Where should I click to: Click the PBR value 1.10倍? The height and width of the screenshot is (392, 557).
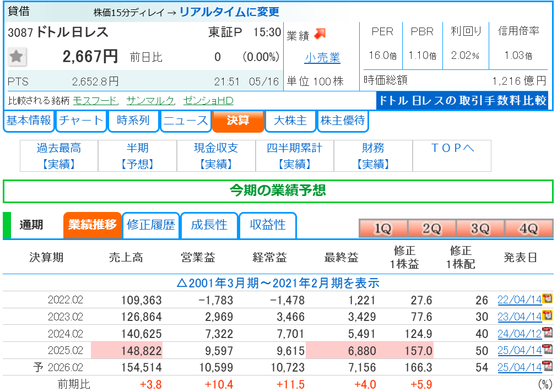pyautogui.click(x=423, y=56)
